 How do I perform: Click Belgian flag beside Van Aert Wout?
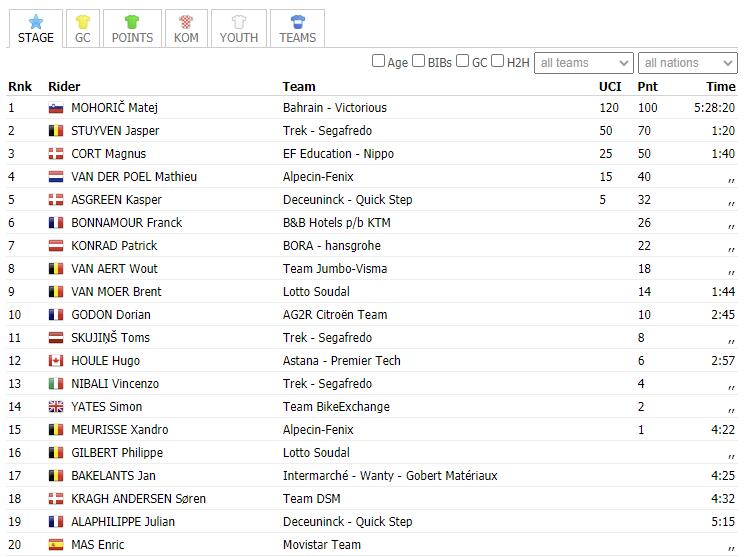[x=56, y=269]
